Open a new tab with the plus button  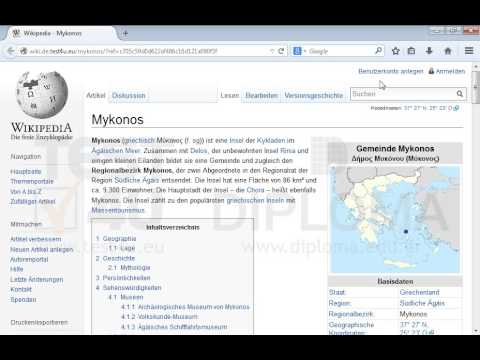(x=125, y=33)
